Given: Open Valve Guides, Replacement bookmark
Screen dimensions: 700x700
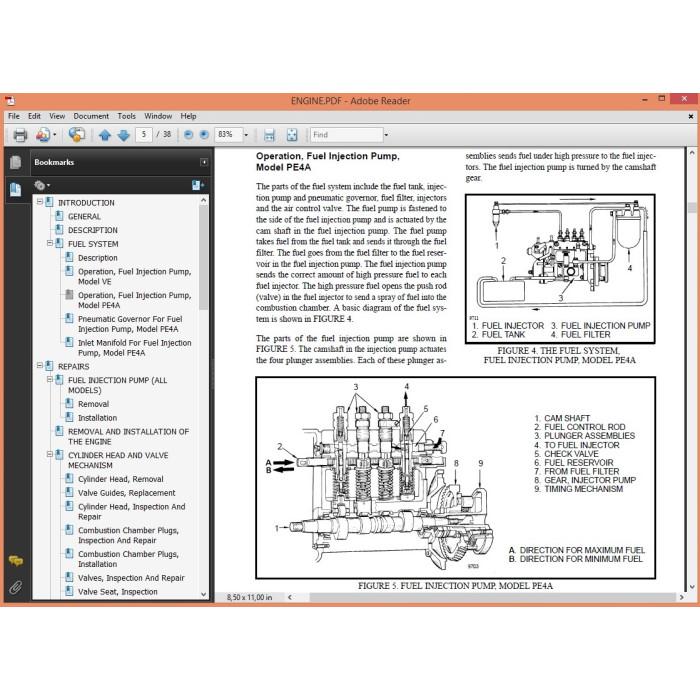Looking at the screenshot, I should pyautogui.click(x=126, y=493).
